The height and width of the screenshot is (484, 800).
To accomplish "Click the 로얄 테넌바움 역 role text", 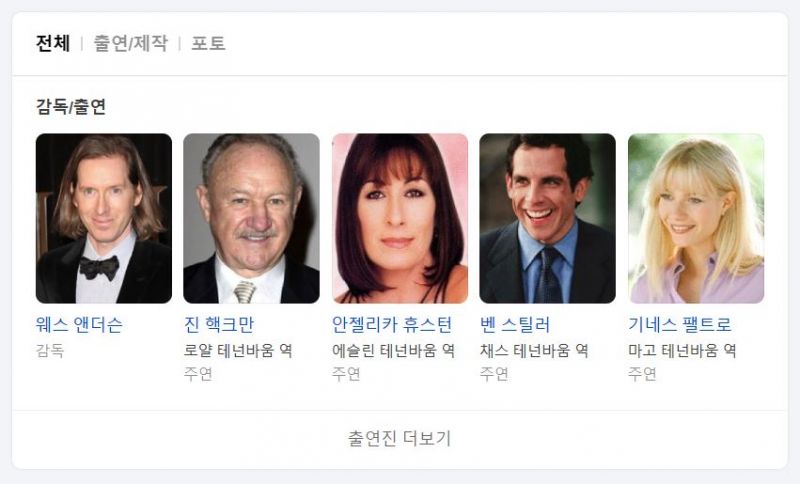I will (x=238, y=350).
